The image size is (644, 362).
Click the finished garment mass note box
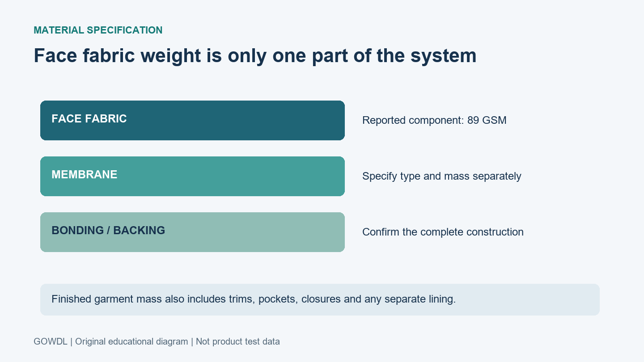click(x=320, y=299)
